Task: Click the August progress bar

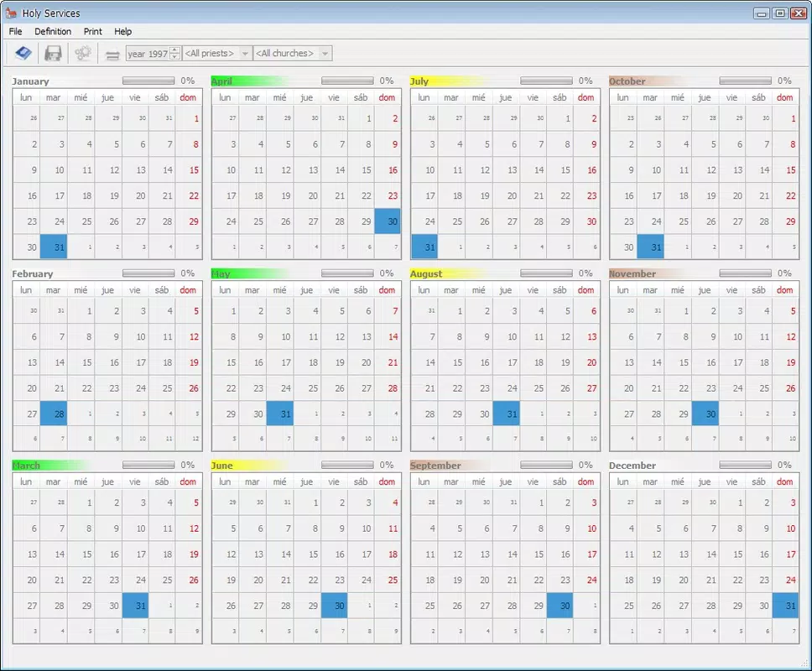Action: [546, 273]
